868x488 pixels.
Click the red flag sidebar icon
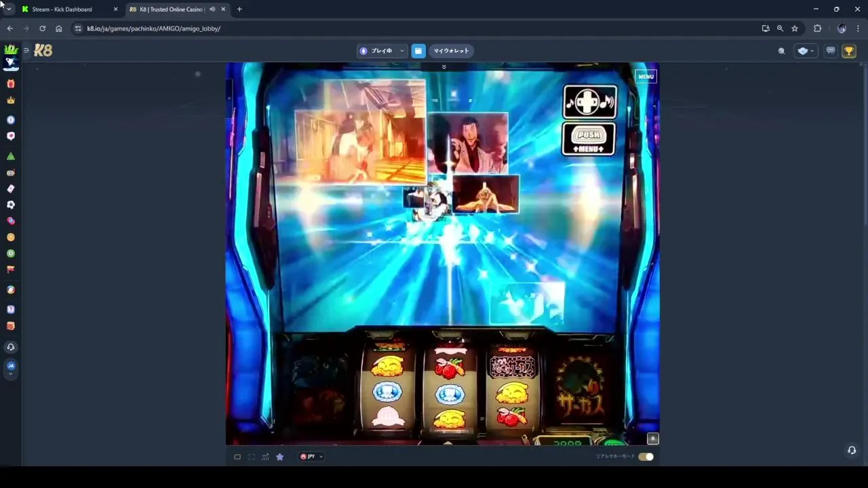10,270
